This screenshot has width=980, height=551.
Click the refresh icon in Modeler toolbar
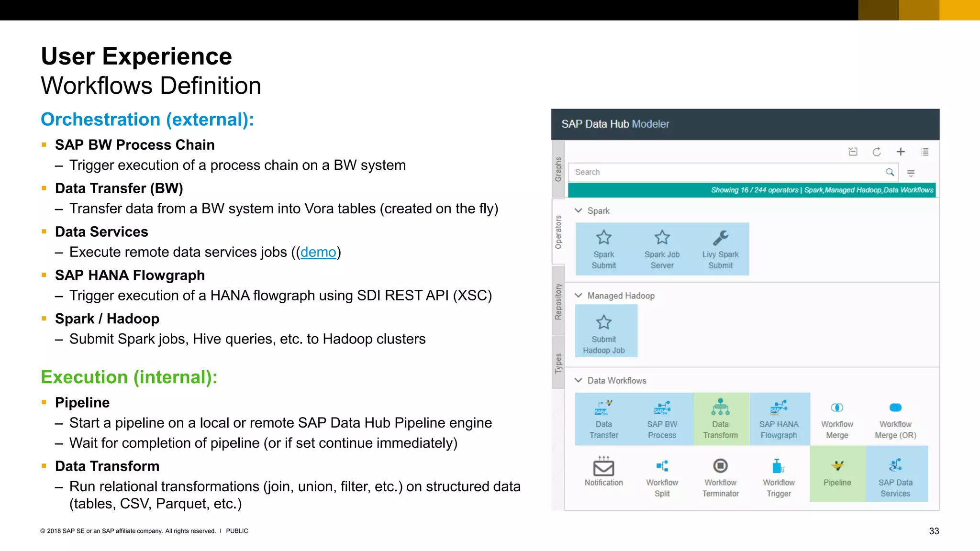[877, 152]
